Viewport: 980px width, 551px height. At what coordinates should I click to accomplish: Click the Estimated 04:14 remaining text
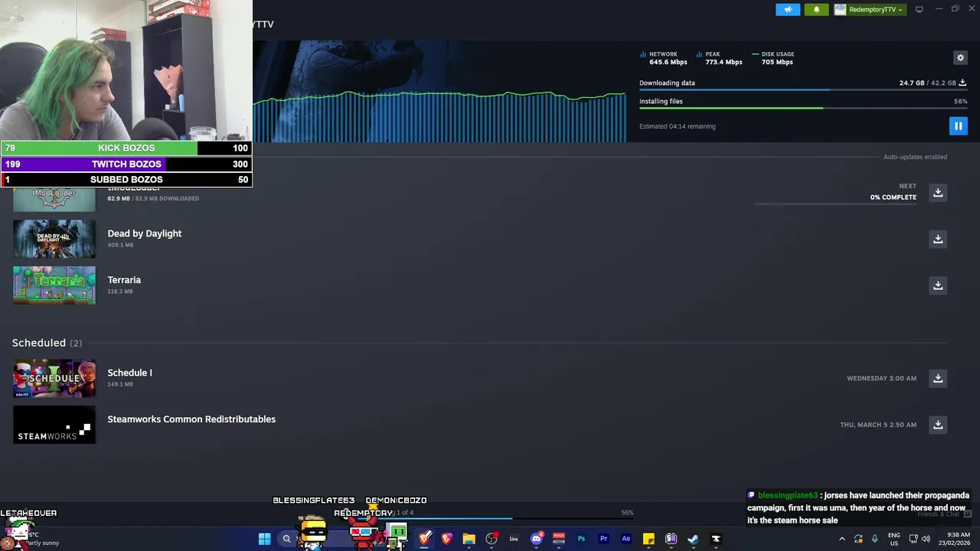click(x=677, y=126)
